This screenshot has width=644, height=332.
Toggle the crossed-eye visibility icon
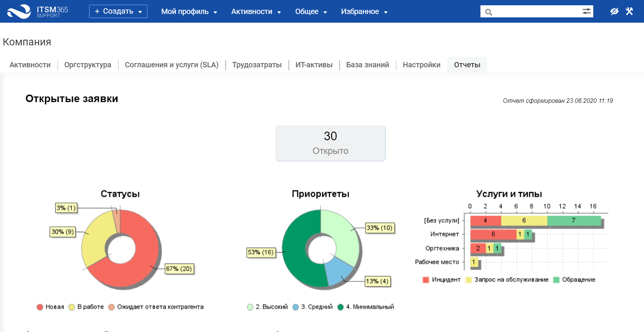pos(614,11)
